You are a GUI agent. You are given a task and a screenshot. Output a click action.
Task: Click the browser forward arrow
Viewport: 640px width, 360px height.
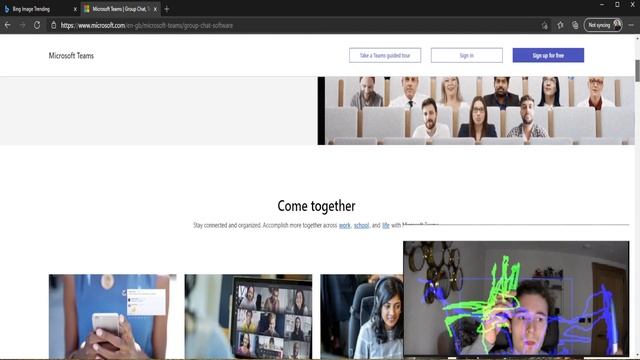22,25
